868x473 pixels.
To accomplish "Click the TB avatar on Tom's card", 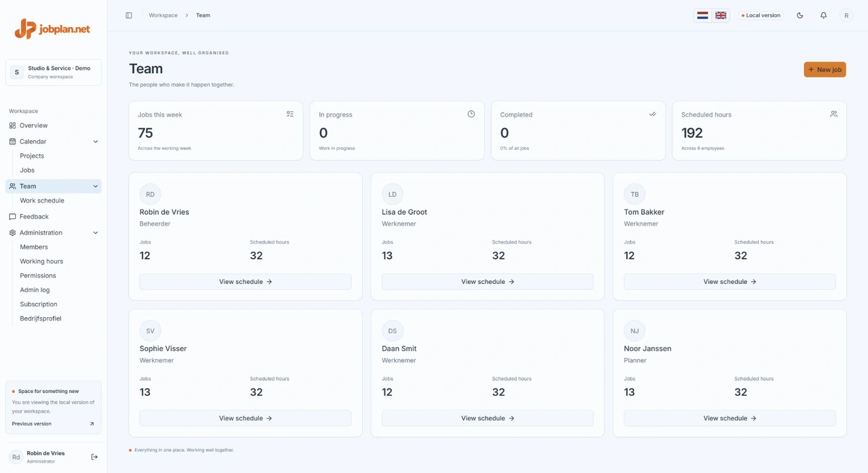I will pos(635,194).
